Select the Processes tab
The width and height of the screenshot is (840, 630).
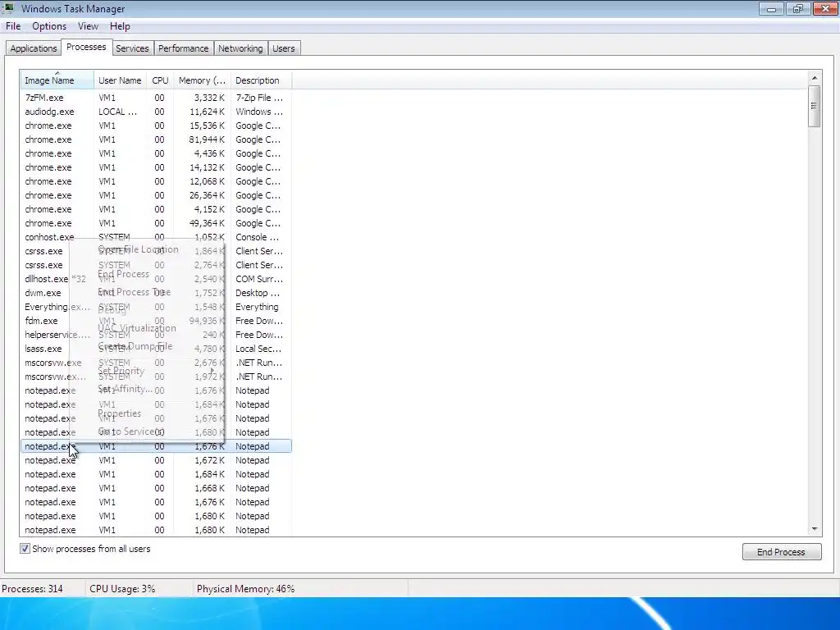tap(86, 47)
